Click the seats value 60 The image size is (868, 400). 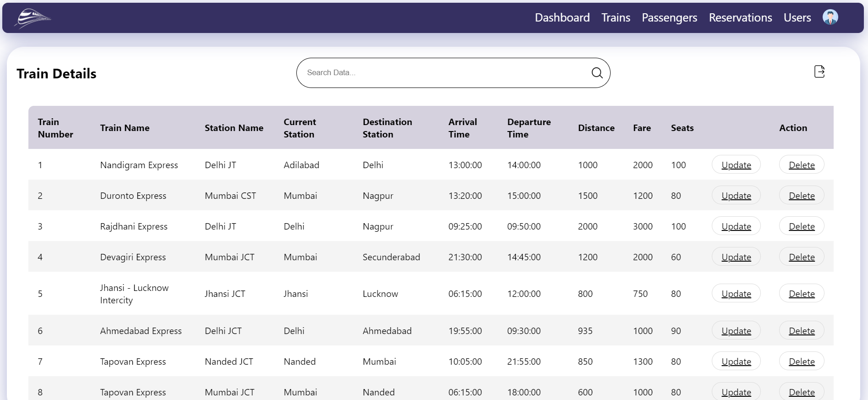[x=676, y=257]
